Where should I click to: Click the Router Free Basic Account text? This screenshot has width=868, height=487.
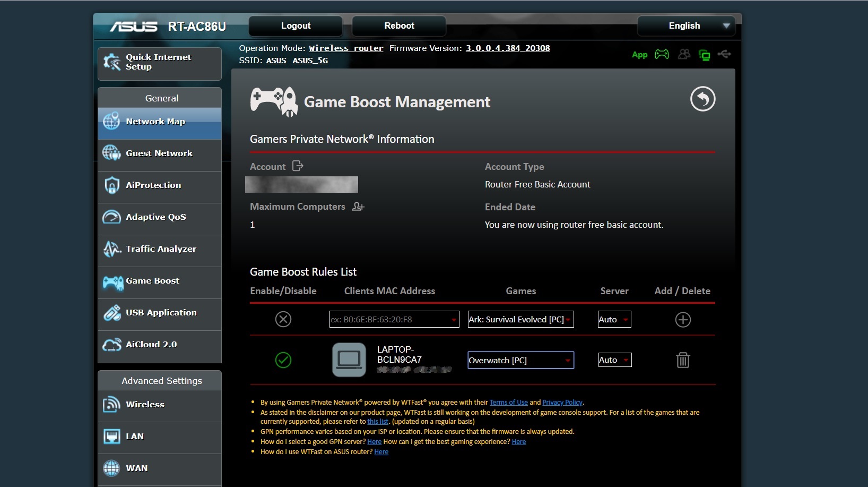click(x=537, y=184)
